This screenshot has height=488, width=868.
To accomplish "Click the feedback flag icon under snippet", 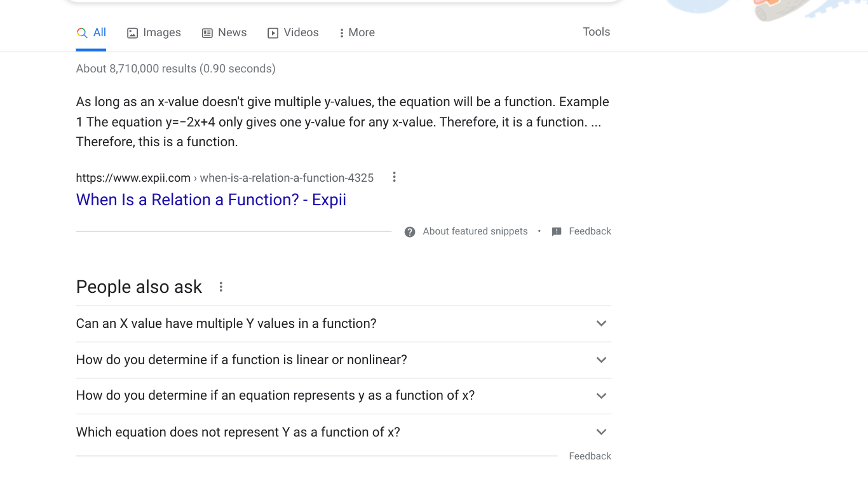I will tap(557, 232).
